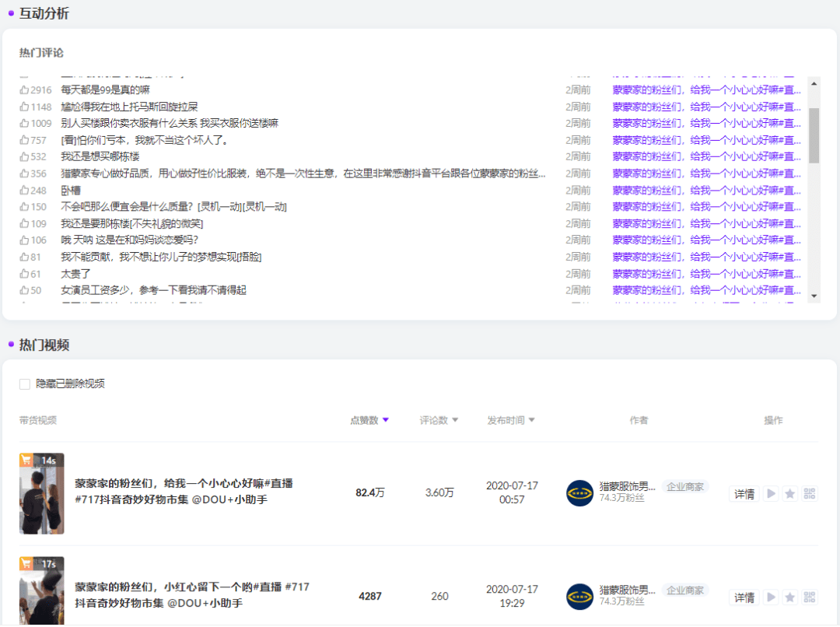
Task: Click thumbs-up icon beside 太贵了 comment
Action: coord(24,274)
